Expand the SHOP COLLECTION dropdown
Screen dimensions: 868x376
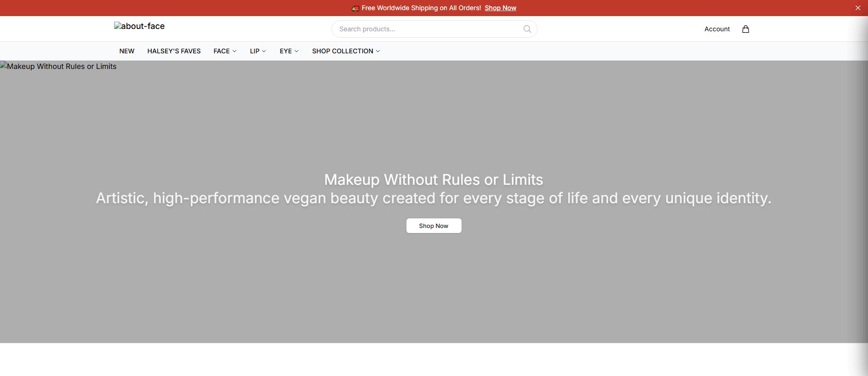coord(346,51)
